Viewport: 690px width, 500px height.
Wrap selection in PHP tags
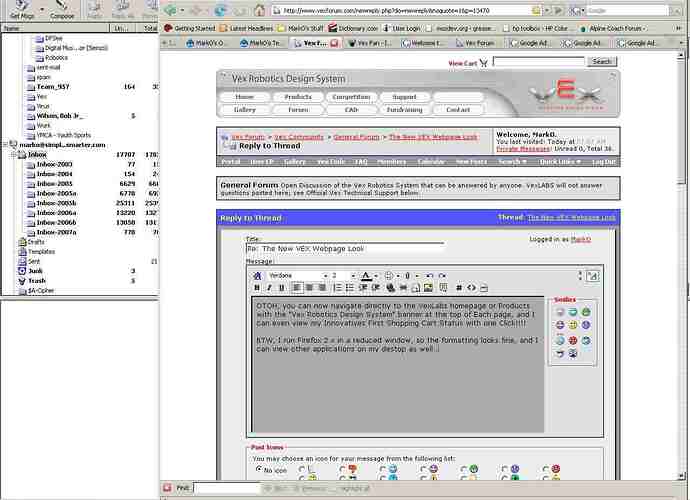[x=484, y=288]
